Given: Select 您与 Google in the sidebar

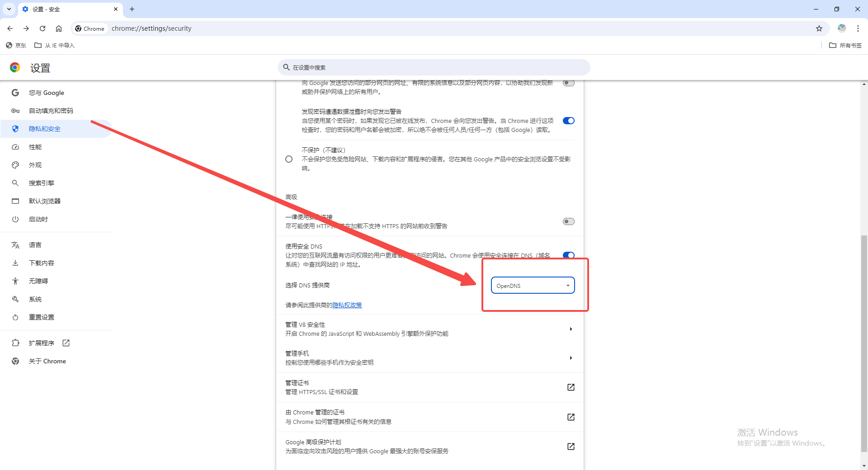Looking at the screenshot, I should [57, 93].
